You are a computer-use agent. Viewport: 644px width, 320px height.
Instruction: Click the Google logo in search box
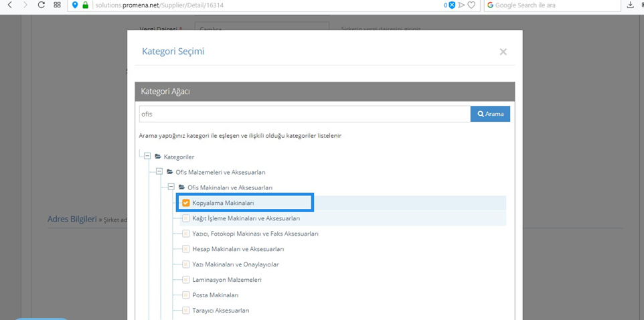point(491,5)
